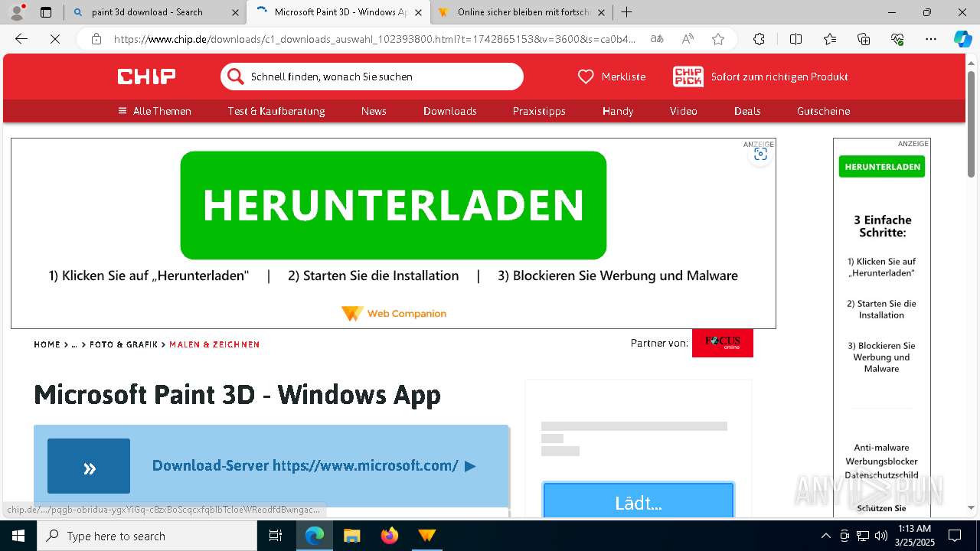
Task: Open Web Companion taskbar icon
Action: (x=426, y=536)
